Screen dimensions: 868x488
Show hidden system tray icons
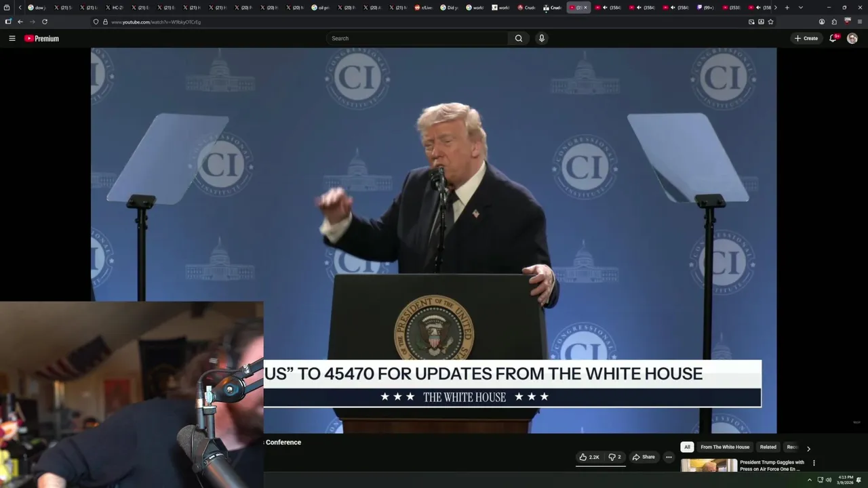tap(809, 480)
